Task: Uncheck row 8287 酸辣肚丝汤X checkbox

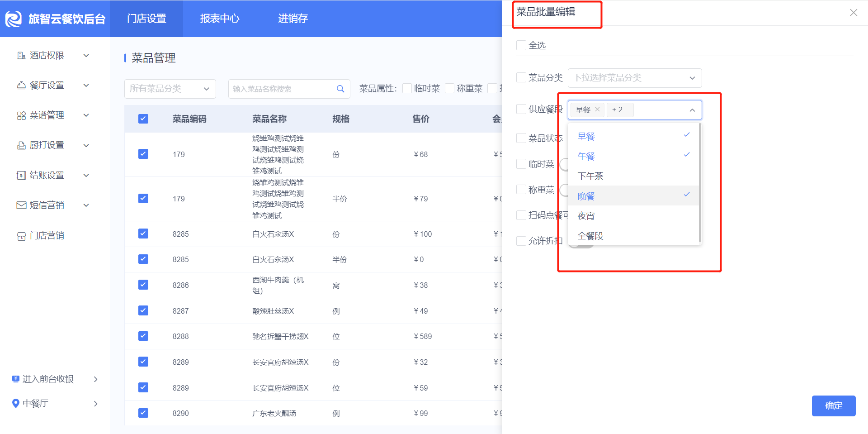Action: pyautogui.click(x=143, y=310)
